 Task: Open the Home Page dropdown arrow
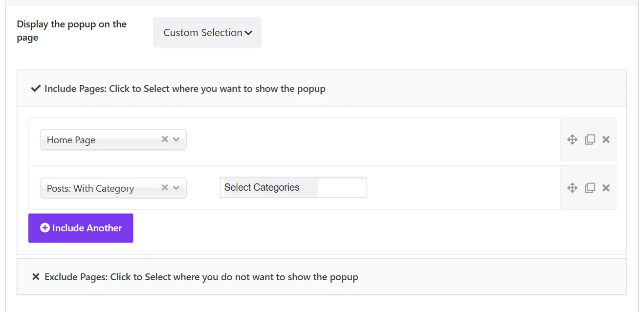click(177, 139)
